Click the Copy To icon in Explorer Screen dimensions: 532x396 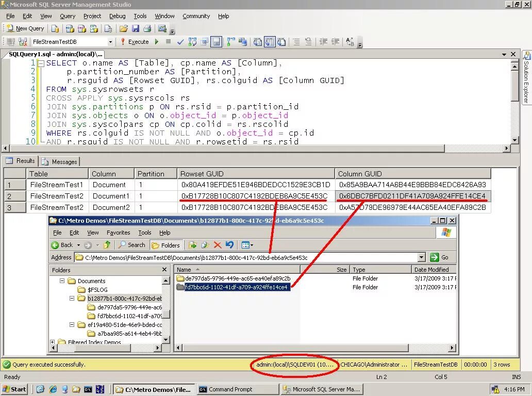pos(205,245)
